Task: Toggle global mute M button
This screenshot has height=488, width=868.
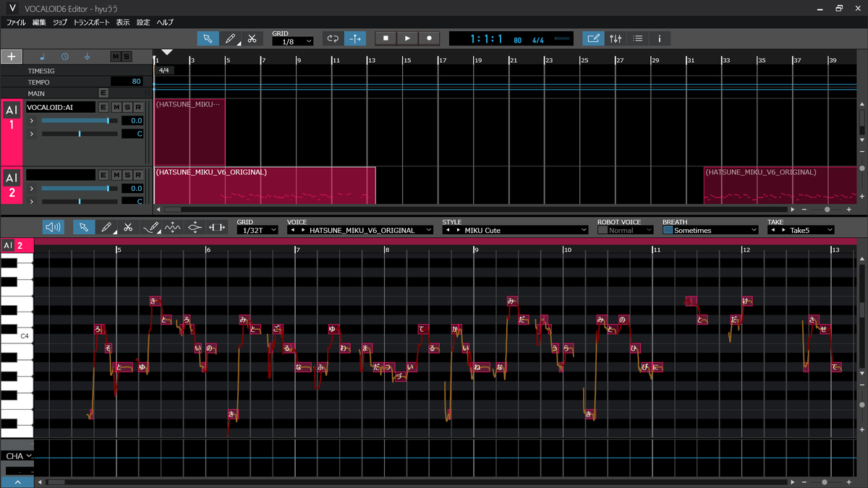Action: (x=116, y=56)
